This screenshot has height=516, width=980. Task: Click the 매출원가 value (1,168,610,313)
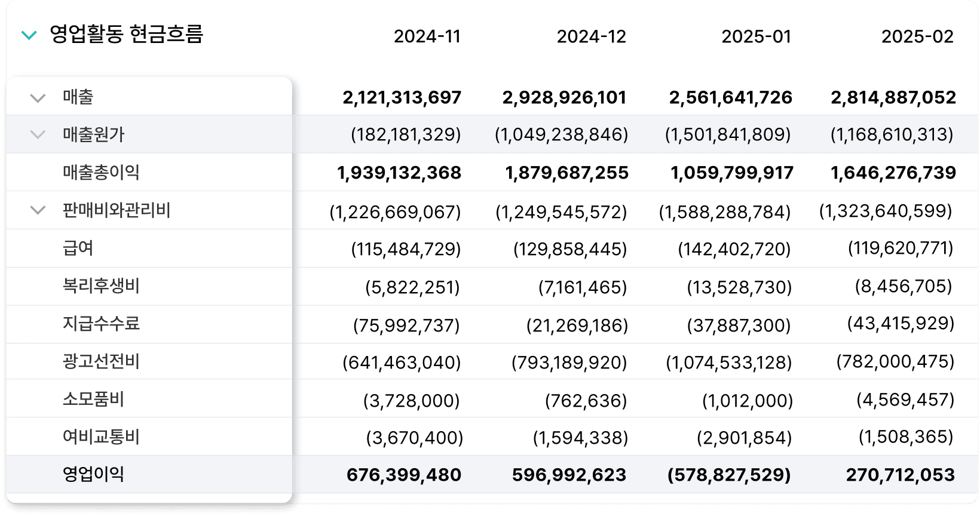click(x=892, y=134)
